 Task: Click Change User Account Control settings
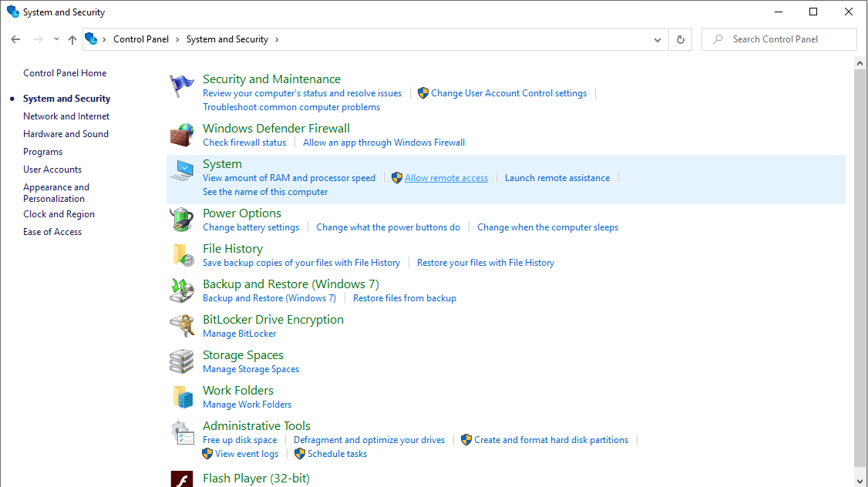509,93
